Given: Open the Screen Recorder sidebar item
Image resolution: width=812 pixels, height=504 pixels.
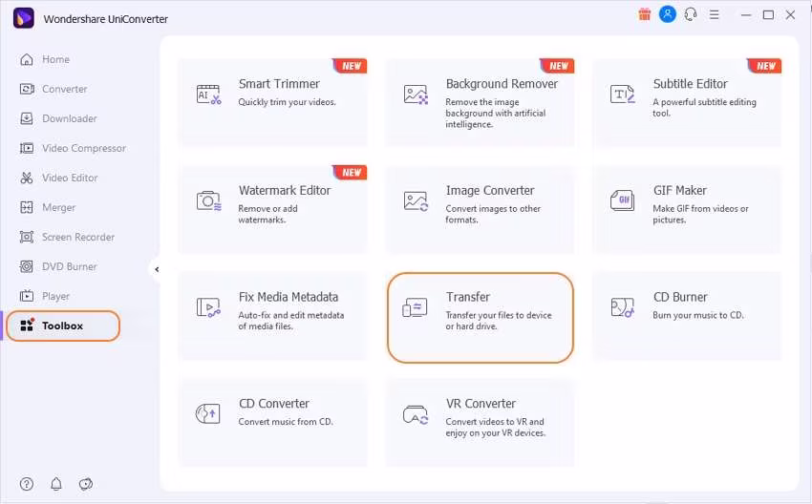Looking at the screenshot, I should point(77,237).
